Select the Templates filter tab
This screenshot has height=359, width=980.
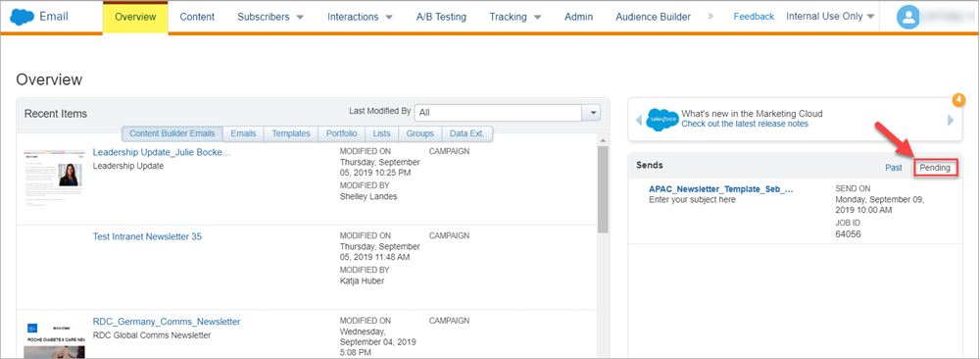[x=291, y=133]
